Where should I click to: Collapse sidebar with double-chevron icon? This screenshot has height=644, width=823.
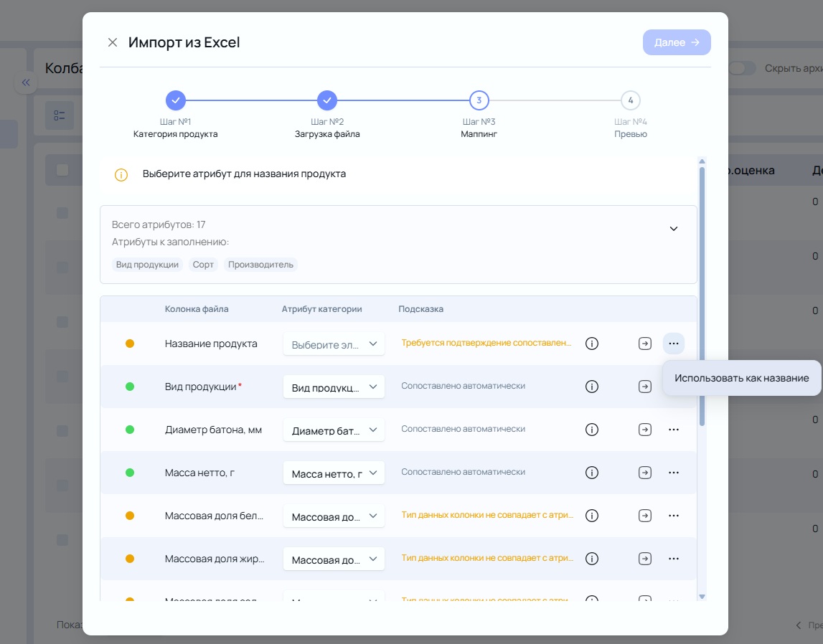26,82
